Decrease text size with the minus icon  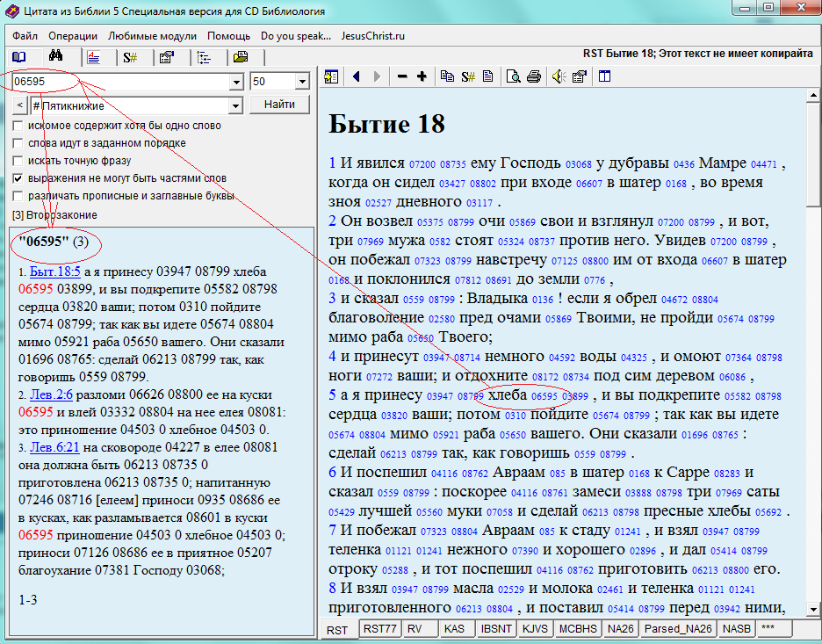(x=402, y=76)
